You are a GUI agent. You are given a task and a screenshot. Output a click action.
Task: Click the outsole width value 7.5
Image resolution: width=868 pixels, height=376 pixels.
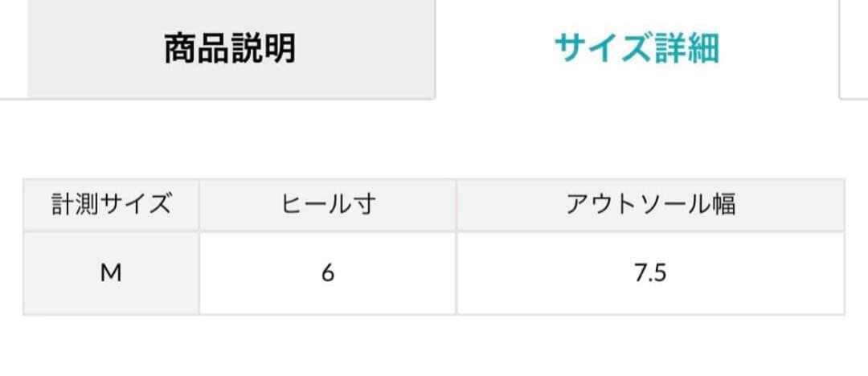coord(650,273)
